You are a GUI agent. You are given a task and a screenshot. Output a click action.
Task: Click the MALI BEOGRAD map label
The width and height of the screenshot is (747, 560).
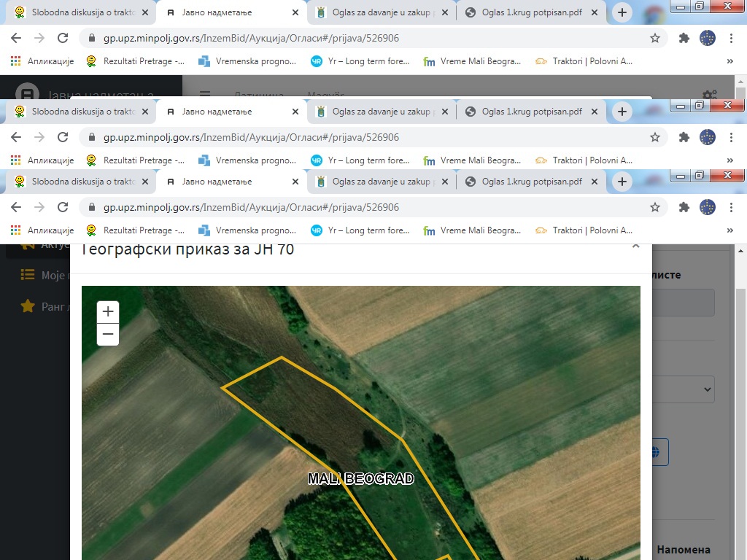pyautogui.click(x=360, y=478)
